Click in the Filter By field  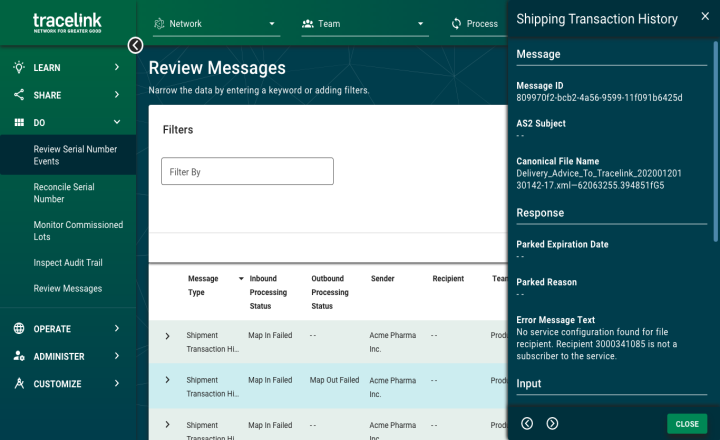pyautogui.click(x=247, y=171)
